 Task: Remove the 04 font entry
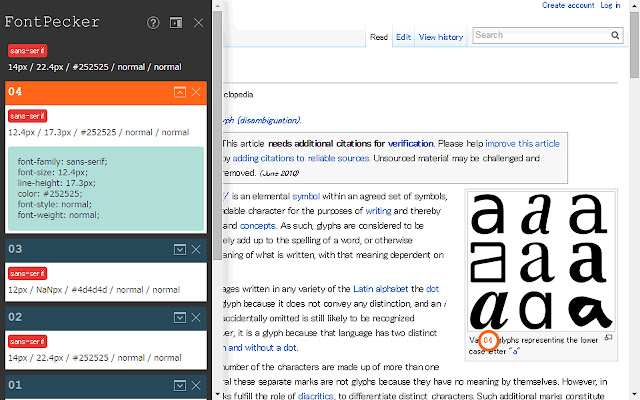(196, 92)
